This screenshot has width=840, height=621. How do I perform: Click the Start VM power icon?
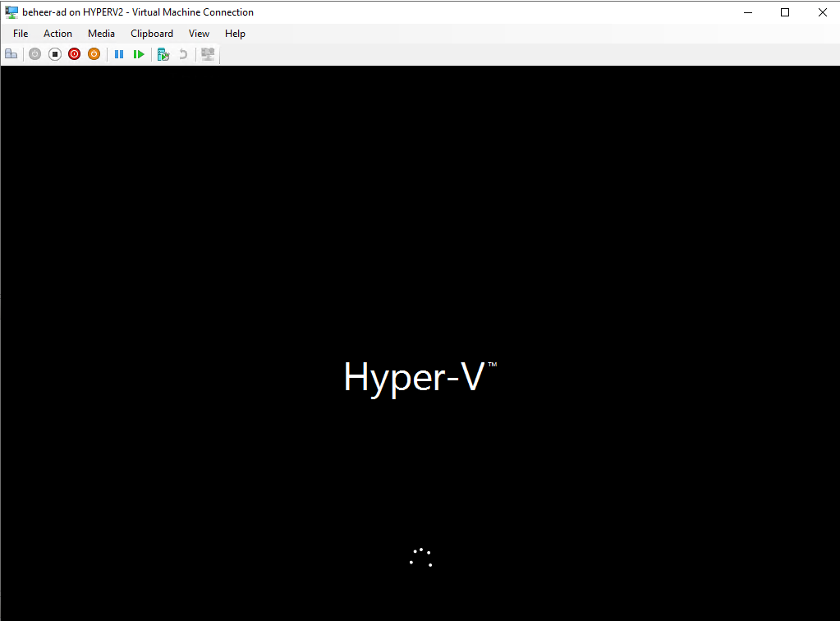point(34,54)
